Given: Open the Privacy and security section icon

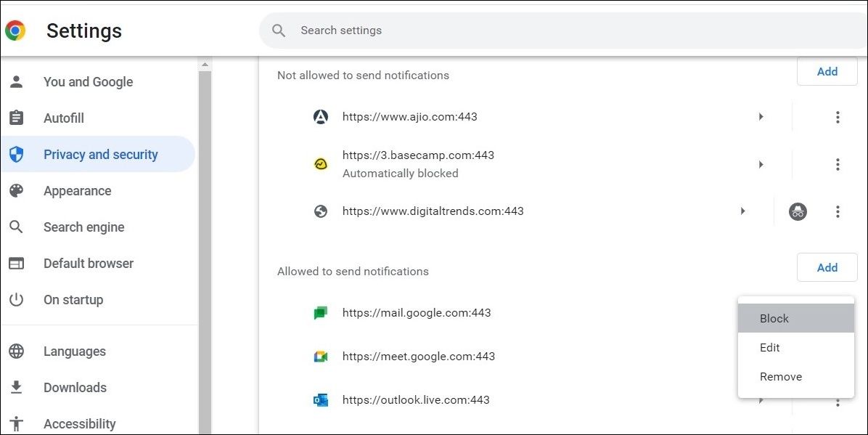Looking at the screenshot, I should pyautogui.click(x=16, y=154).
